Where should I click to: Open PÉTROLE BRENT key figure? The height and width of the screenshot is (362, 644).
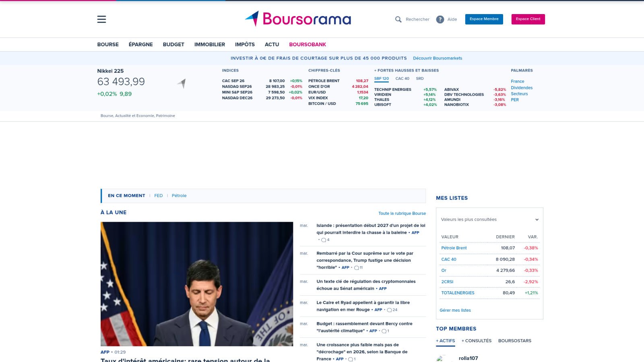(x=324, y=81)
